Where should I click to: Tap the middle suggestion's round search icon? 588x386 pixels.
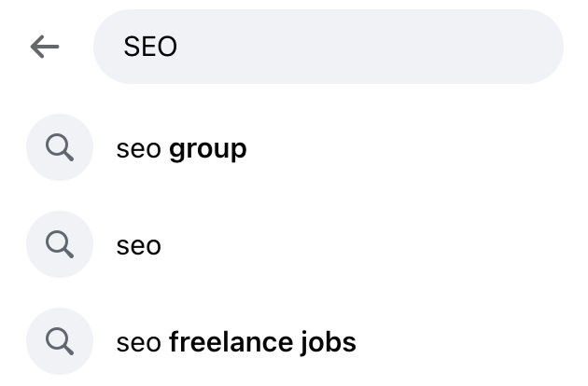60,244
